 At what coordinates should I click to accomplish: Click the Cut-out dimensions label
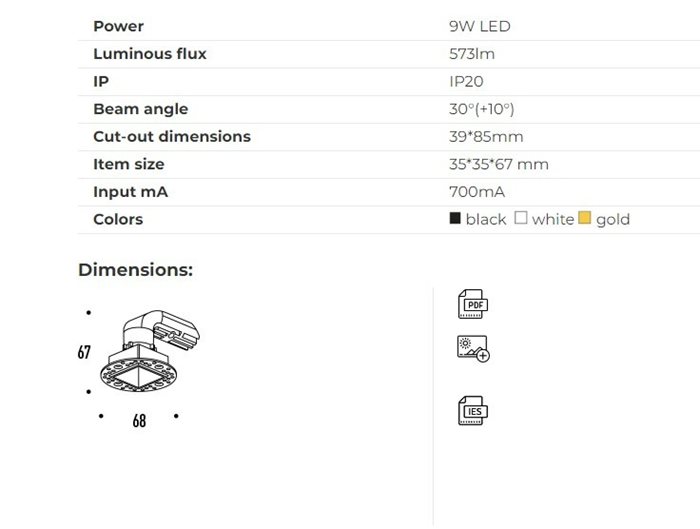[172, 136]
